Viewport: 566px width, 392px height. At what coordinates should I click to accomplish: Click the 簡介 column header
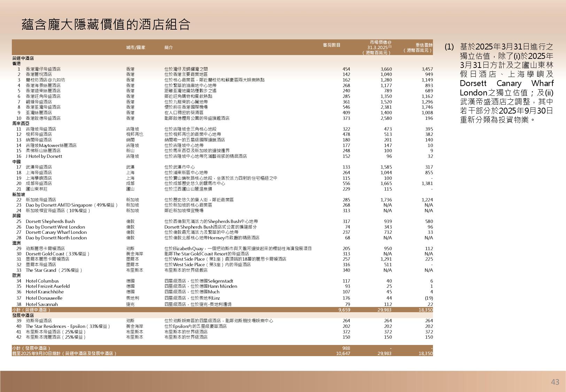click(x=169, y=47)
